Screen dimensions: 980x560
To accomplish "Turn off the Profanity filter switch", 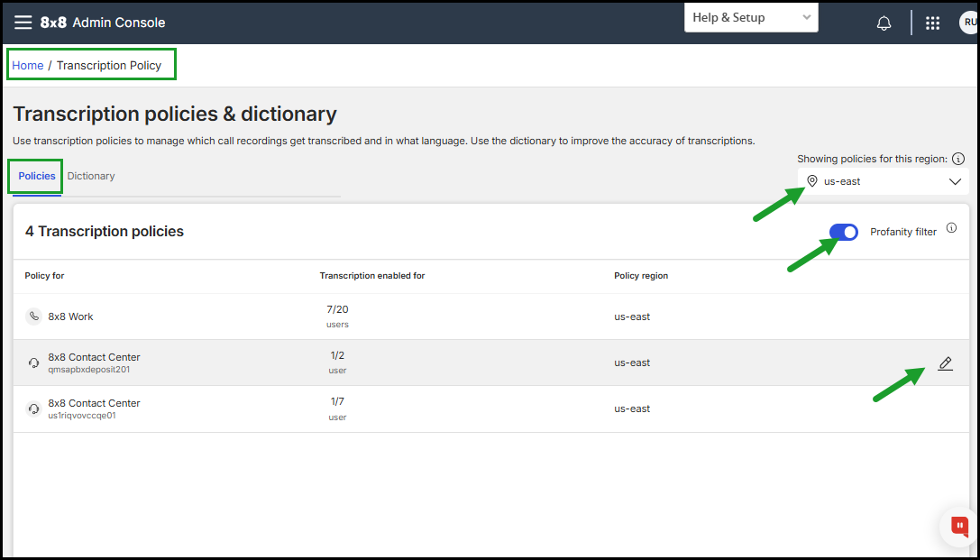I will [x=843, y=232].
